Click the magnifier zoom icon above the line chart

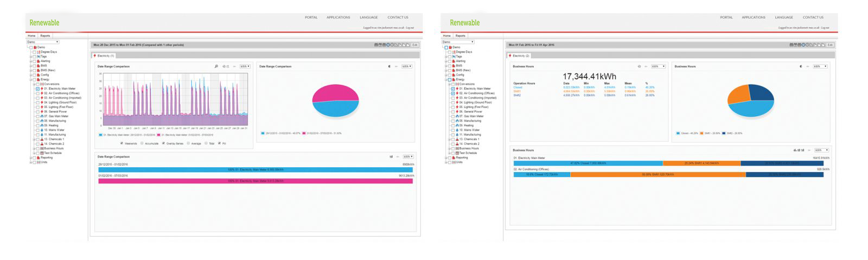pyautogui.click(x=216, y=66)
